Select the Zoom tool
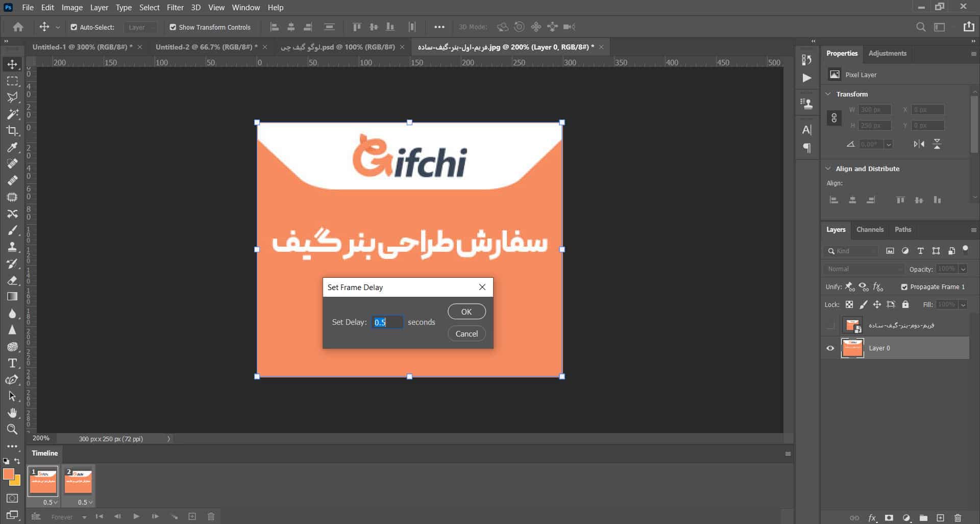Image resolution: width=980 pixels, height=524 pixels. 12,429
